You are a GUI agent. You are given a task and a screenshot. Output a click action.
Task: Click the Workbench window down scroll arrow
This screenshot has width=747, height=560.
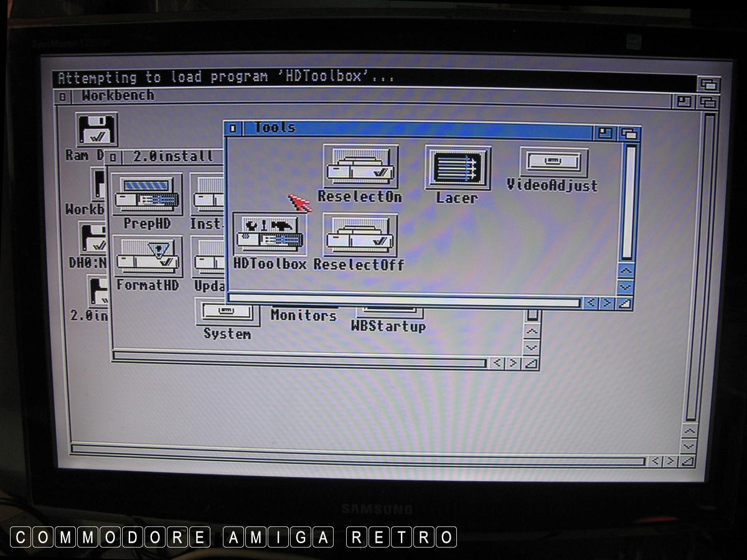tap(688, 446)
